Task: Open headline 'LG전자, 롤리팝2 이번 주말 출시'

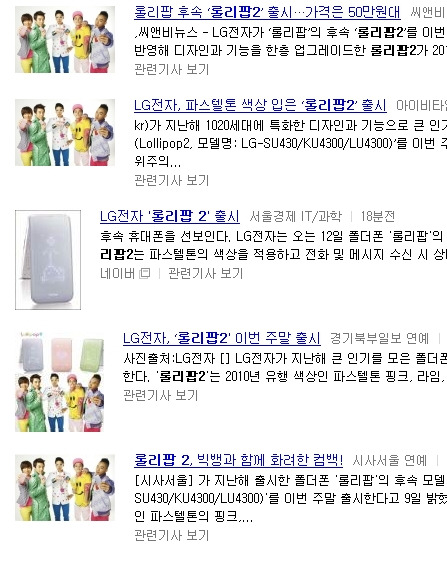Action: (x=222, y=338)
